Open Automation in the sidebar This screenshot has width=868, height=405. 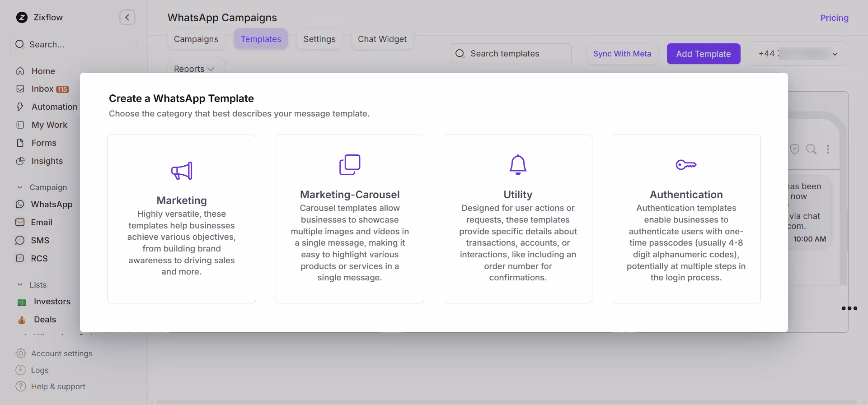(54, 107)
